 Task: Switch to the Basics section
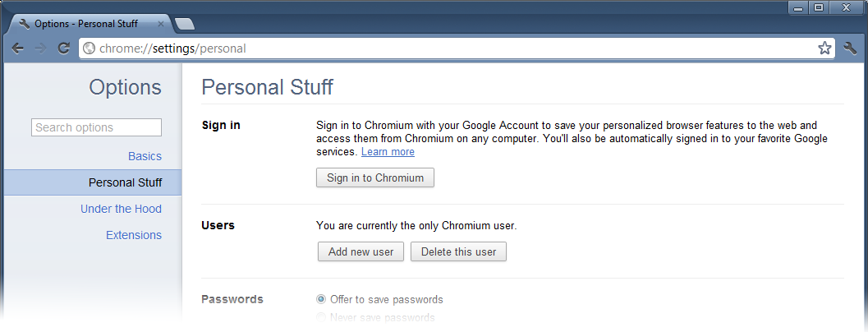click(x=145, y=156)
